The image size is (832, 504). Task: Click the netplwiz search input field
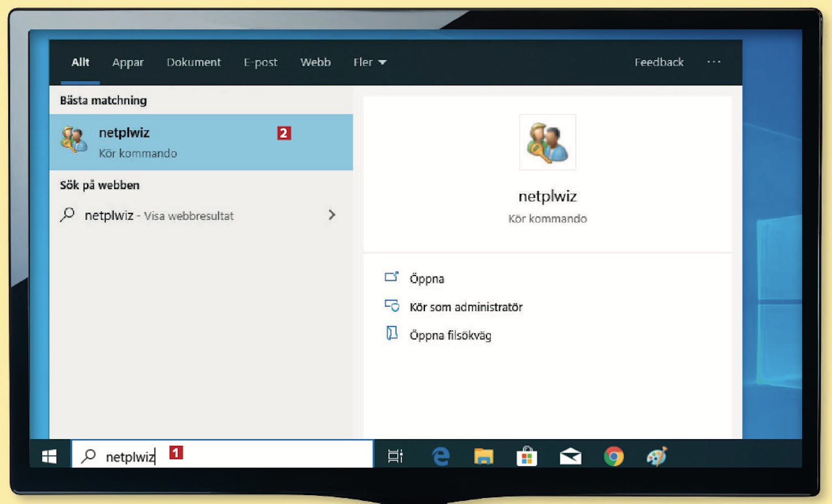(x=222, y=454)
